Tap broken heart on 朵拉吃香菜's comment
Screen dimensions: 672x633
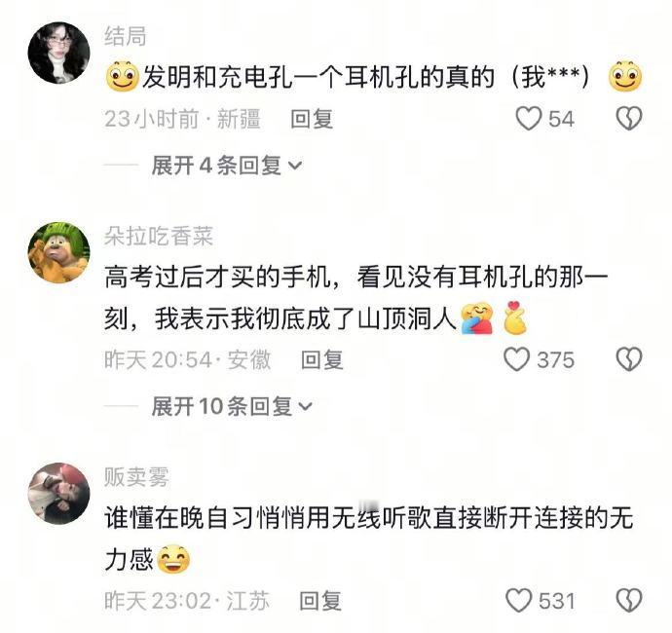629,359
